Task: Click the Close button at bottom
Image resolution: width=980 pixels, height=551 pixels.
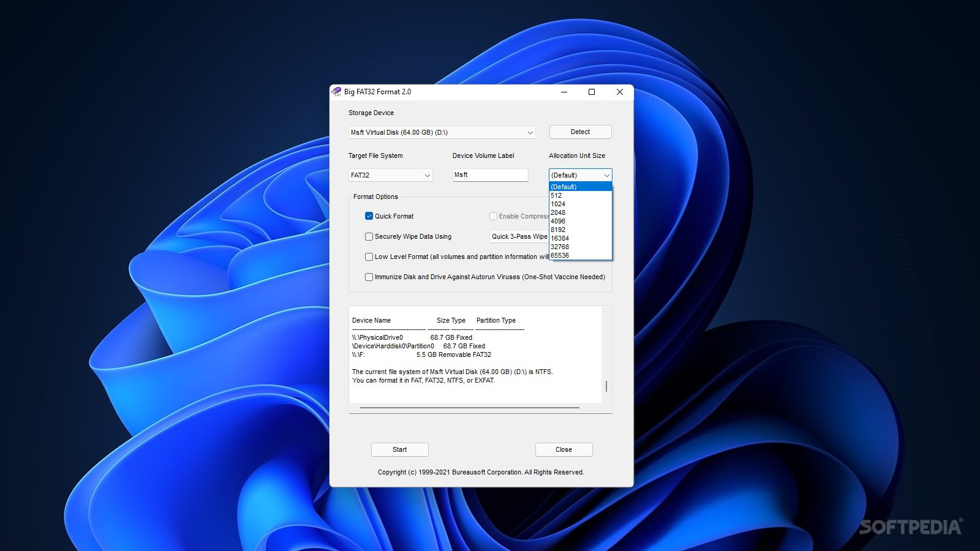Action: coord(563,449)
